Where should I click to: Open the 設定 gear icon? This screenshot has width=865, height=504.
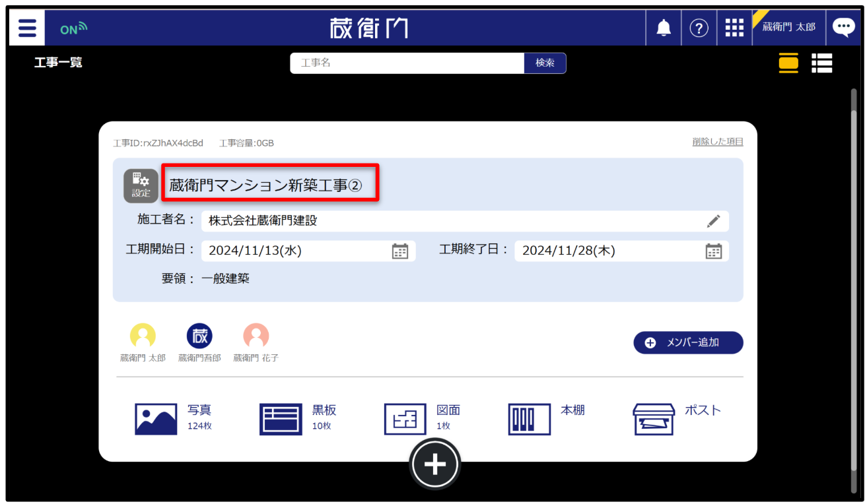(x=141, y=185)
